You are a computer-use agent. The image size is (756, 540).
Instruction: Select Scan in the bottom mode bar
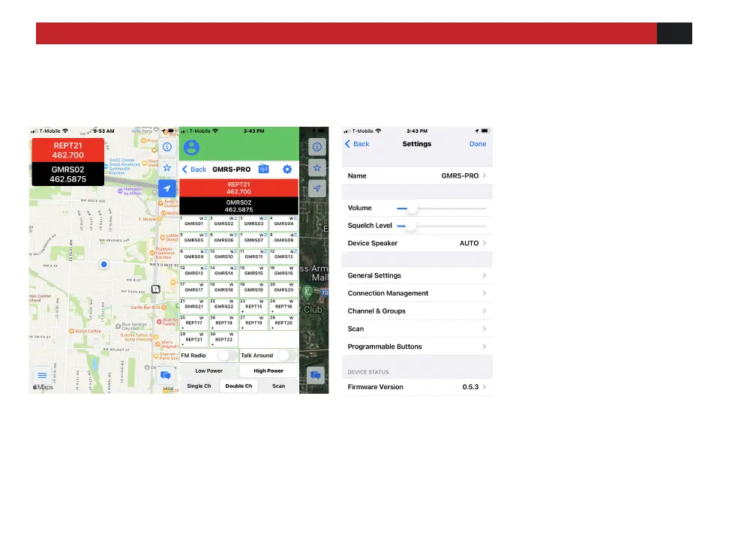click(279, 385)
